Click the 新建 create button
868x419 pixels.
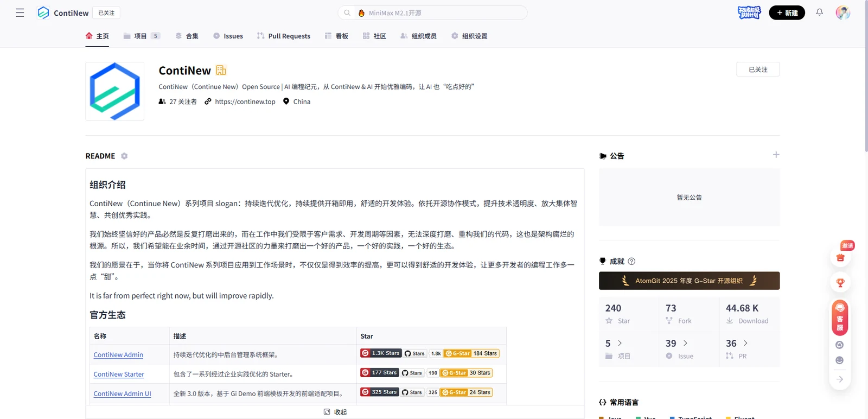coord(787,12)
